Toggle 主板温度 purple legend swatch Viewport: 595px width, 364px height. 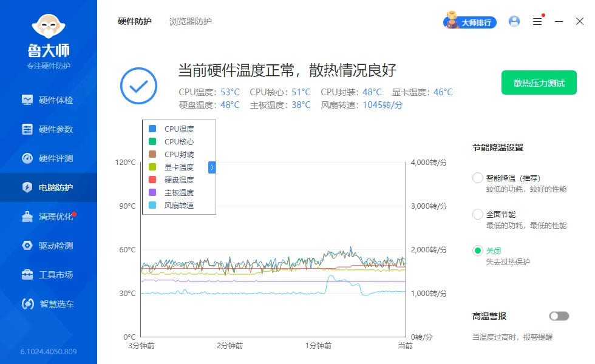pyautogui.click(x=152, y=192)
